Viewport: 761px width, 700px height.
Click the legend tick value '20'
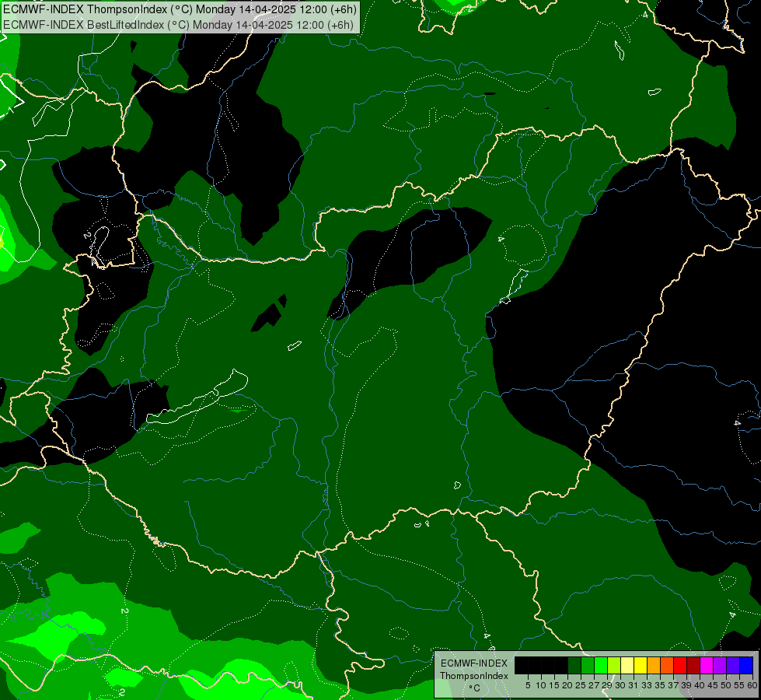point(567,685)
